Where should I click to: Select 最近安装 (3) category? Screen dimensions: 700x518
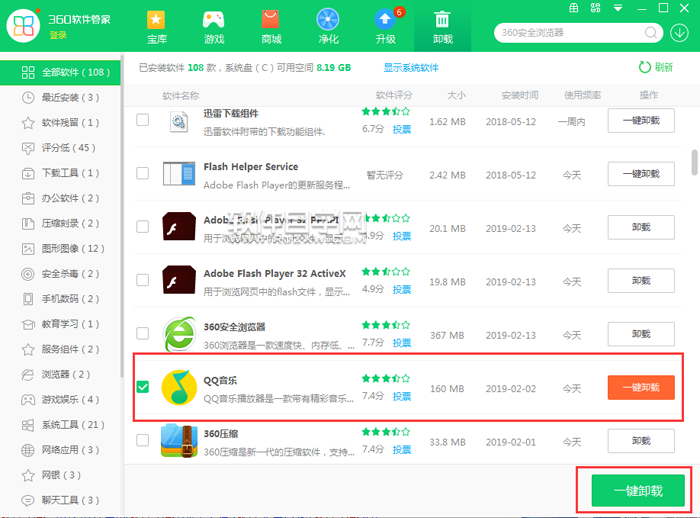(x=60, y=97)
